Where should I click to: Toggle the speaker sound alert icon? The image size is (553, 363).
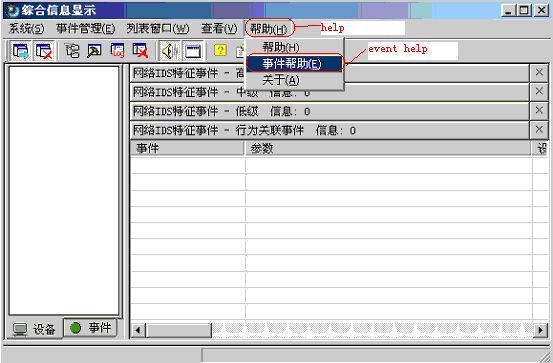click(x=170, y=52)
